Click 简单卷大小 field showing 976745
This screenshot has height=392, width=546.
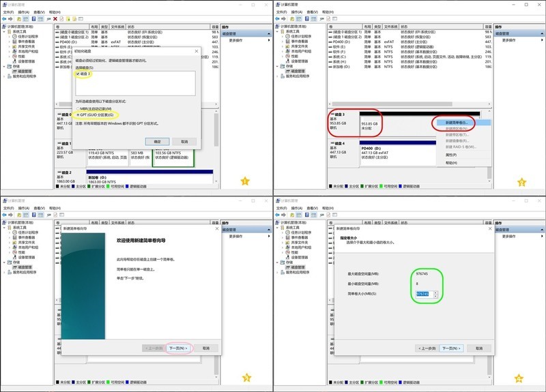pyautogui.click(x=424, y=294)
